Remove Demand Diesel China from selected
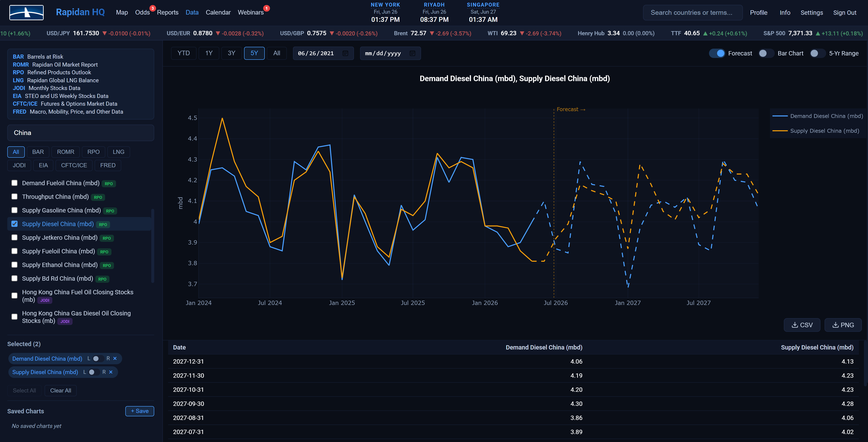The image size is (868, 442). click(x=115, y=359)
